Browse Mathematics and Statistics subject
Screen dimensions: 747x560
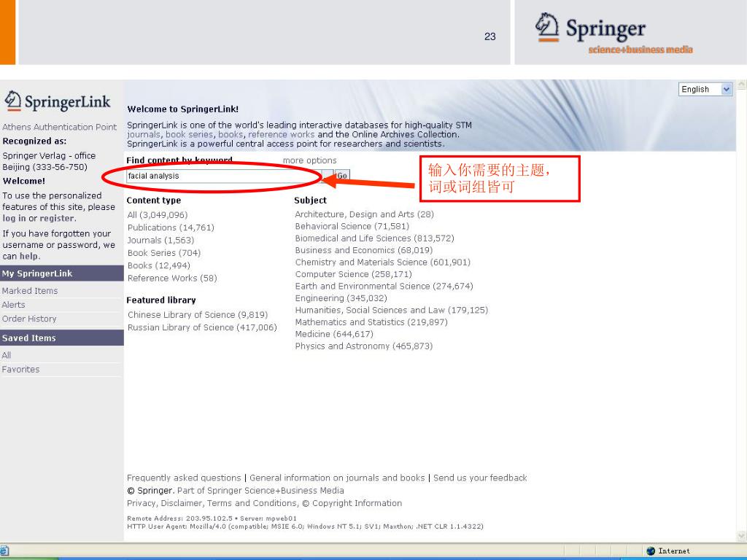tap(371, 322)
